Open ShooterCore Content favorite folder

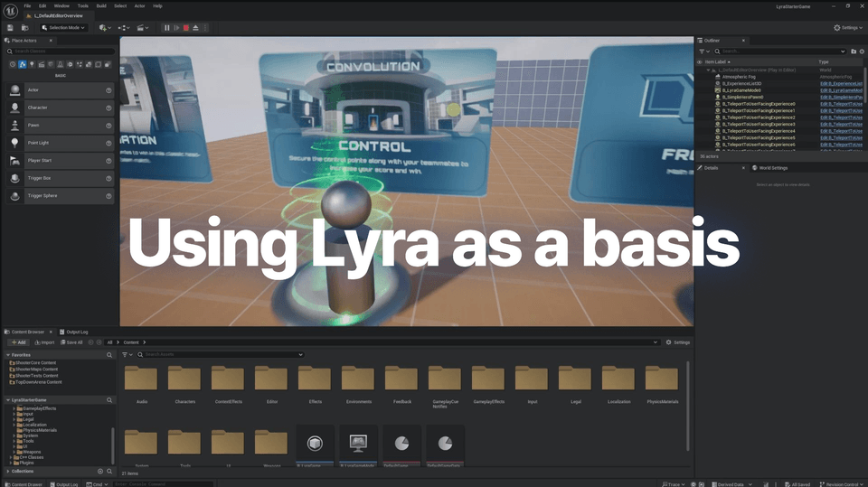[x=33, y=363]
